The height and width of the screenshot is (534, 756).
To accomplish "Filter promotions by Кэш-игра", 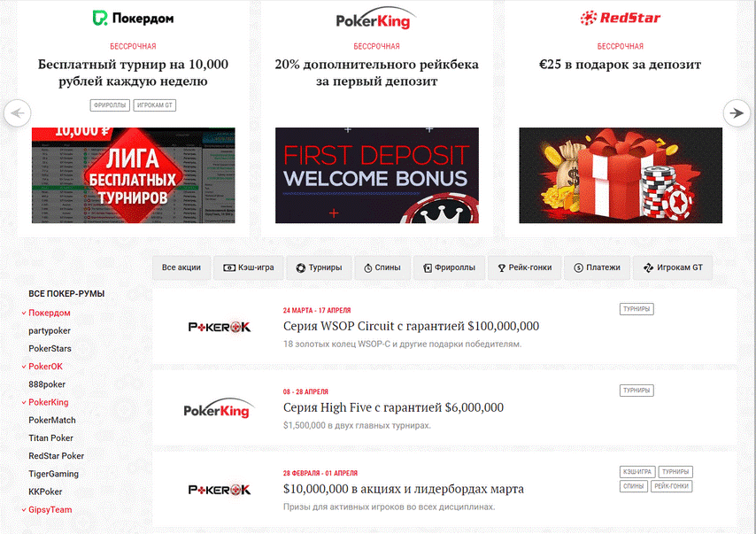I will coord(248,267).
